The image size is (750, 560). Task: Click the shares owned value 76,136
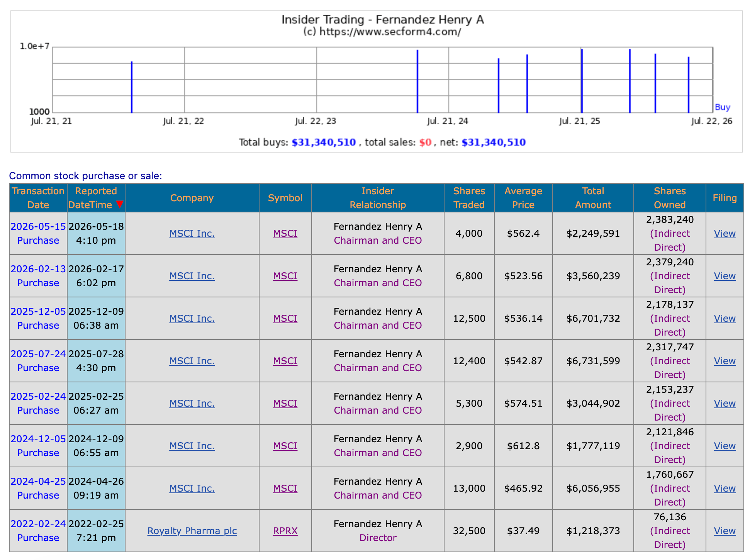(670, 517)
